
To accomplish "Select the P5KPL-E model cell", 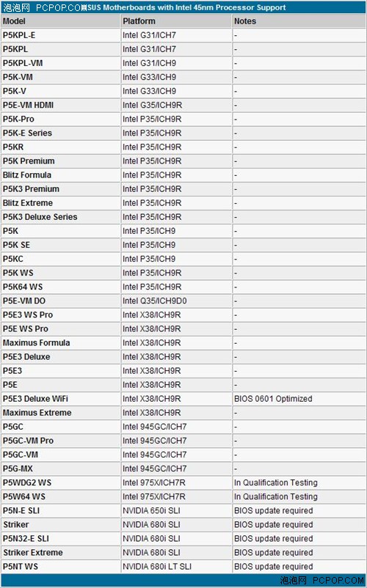I will 60,35.
